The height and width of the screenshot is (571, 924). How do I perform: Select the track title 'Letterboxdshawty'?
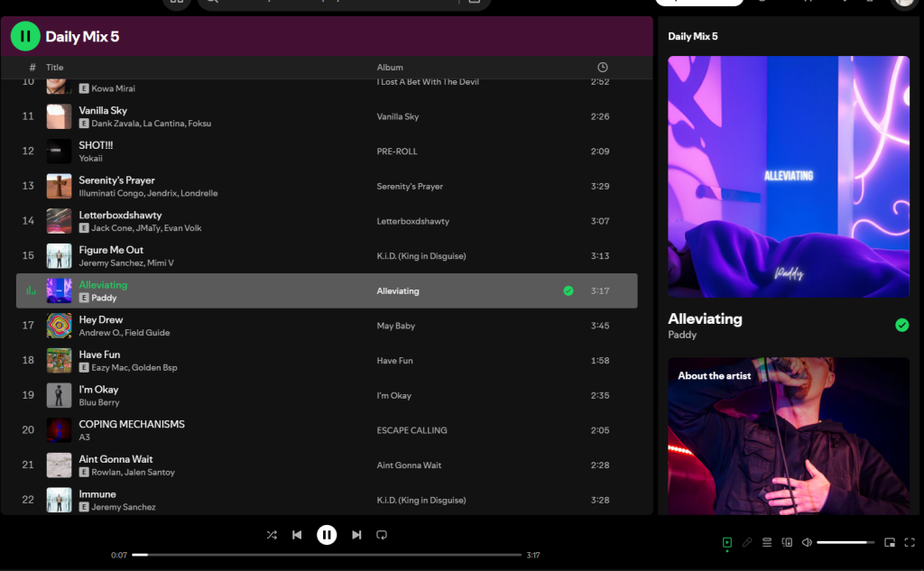(120, 215)
